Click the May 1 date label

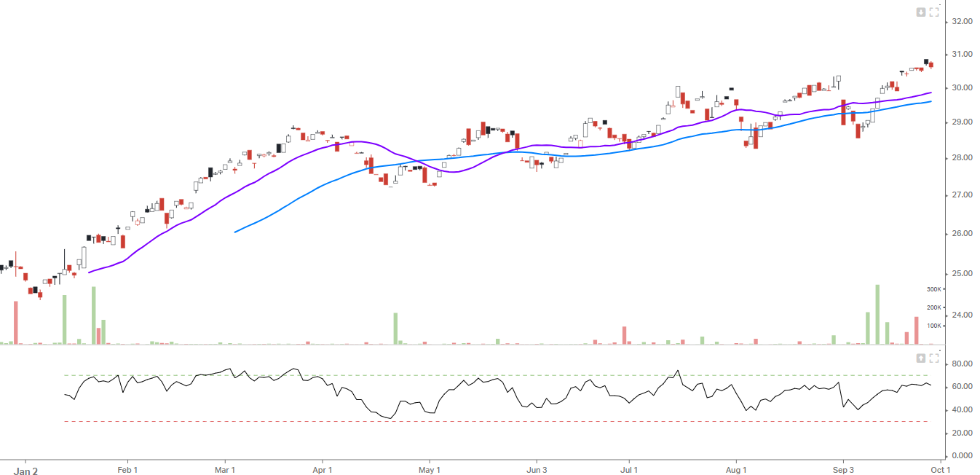click(x=430, y=471)
